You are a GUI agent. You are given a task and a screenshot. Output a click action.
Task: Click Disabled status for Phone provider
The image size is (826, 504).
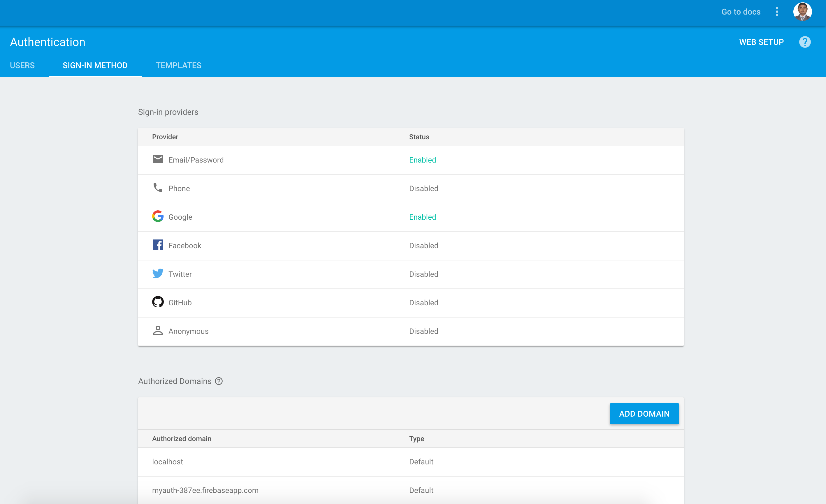click(423, 189)
